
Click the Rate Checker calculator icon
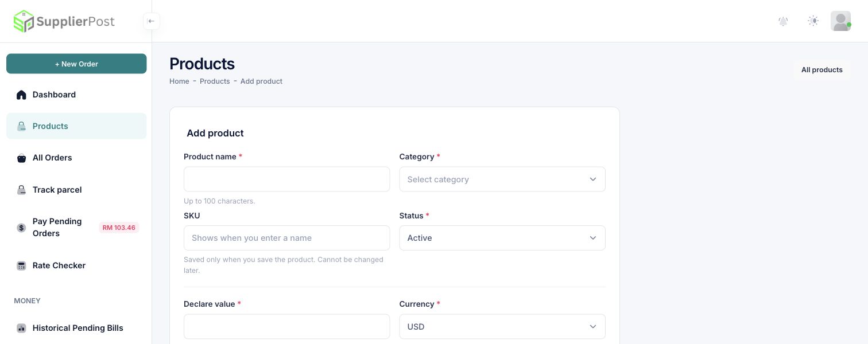pos(21,265)
